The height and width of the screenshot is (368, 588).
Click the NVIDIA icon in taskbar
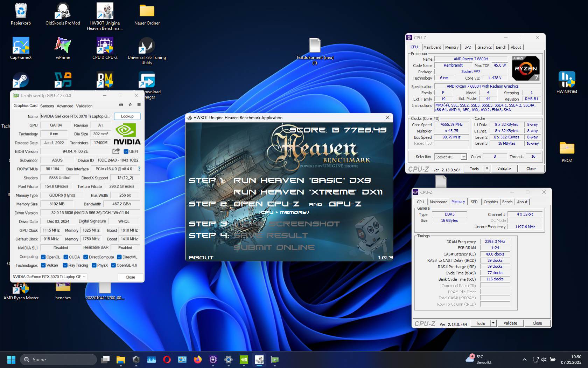(x=244, y=360)
